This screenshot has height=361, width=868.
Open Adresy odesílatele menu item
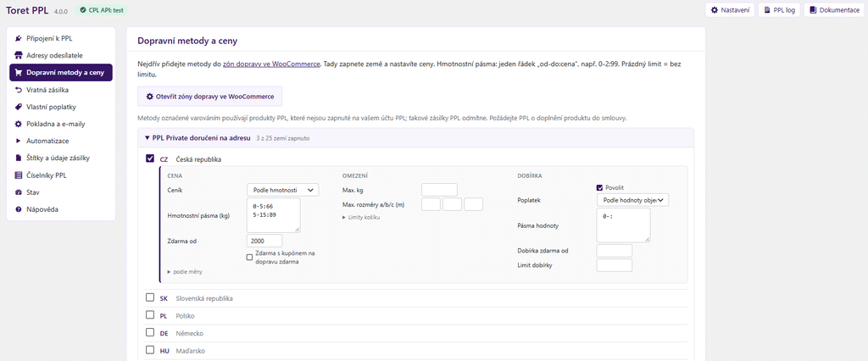pos(61,55)
